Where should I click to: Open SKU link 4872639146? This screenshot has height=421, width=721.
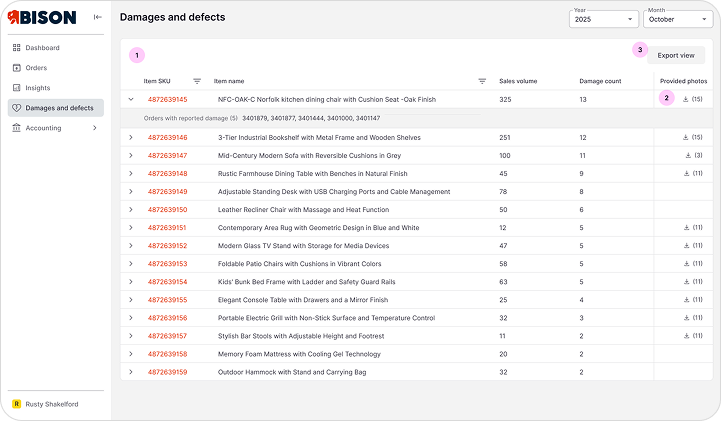pyautogui.click(x=167, y=137)
